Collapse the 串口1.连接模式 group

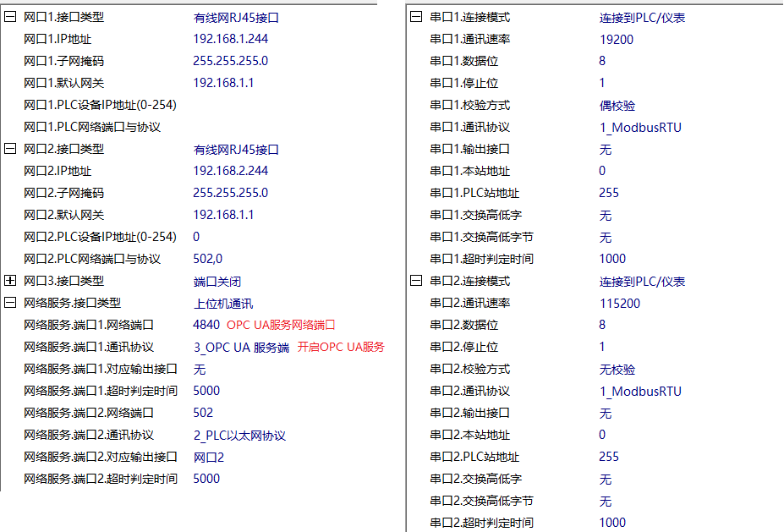pos(416,17)
